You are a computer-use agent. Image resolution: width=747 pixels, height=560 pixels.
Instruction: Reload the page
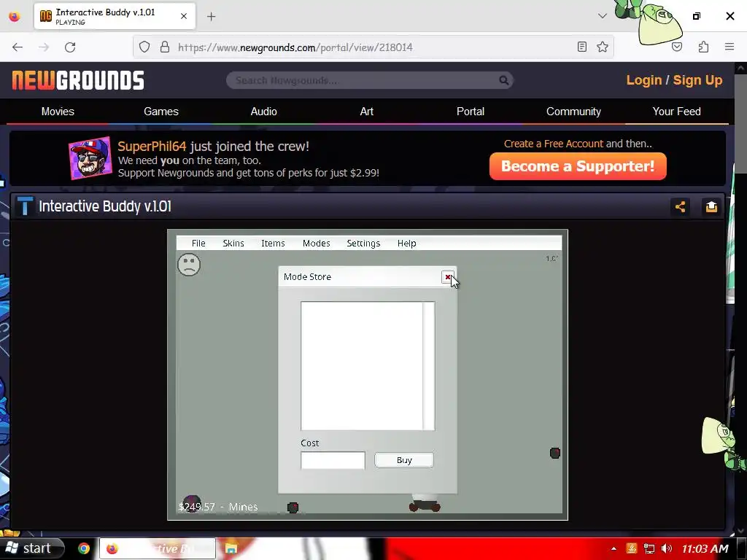click(x=70, y=47)
